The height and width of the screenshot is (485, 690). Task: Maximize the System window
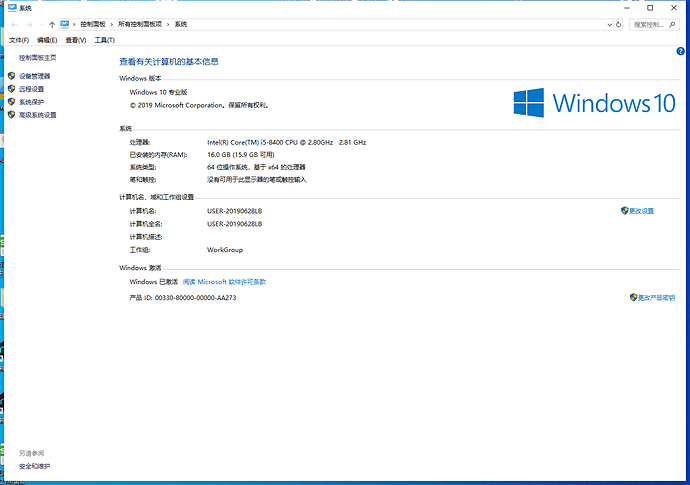coord(650,8)
